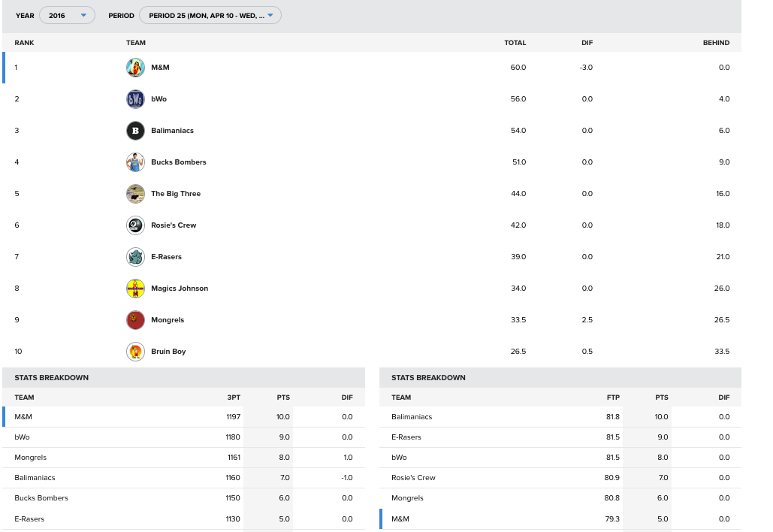The image size is (773, 532).
Task: Open Bucks Bombers in the rankings table
Action: 179,162
